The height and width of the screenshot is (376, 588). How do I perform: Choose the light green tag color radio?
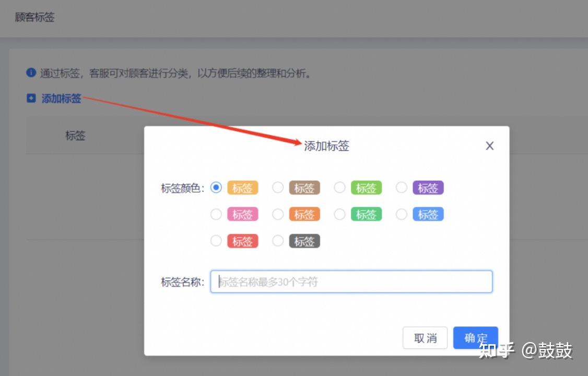point(340,187)
